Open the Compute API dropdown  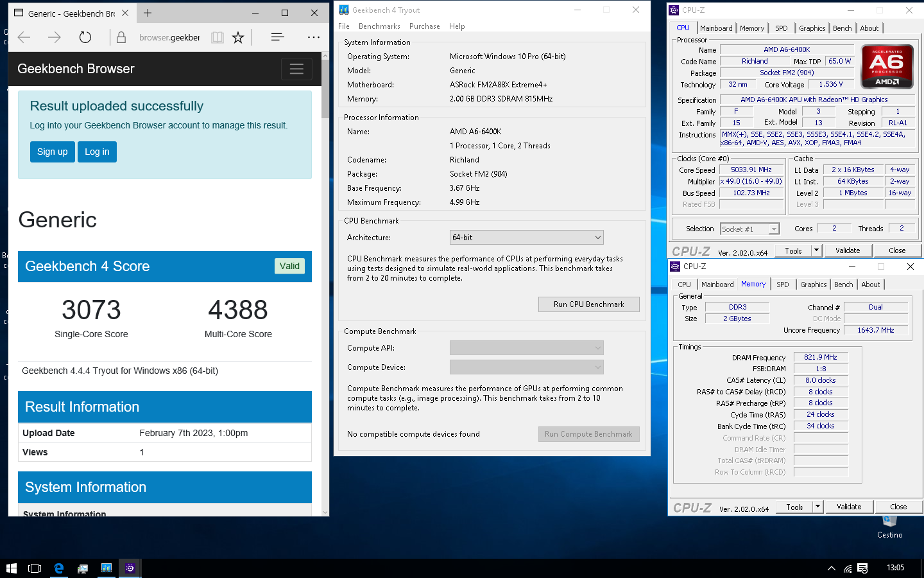527,348
